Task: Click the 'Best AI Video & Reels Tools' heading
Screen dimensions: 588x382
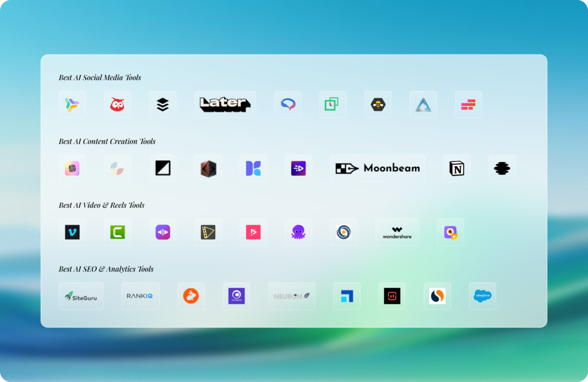Action: coord(101,205)
